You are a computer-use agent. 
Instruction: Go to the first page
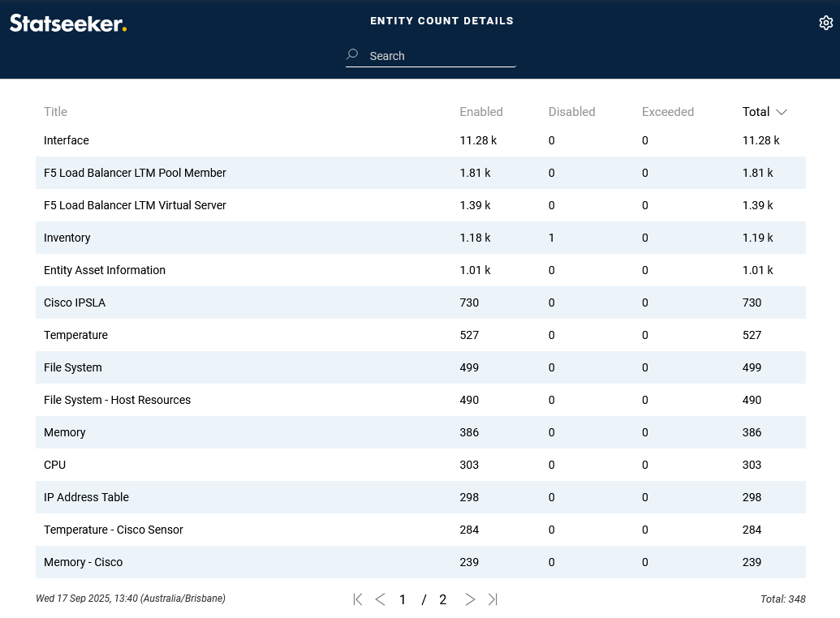pos(358,599)
